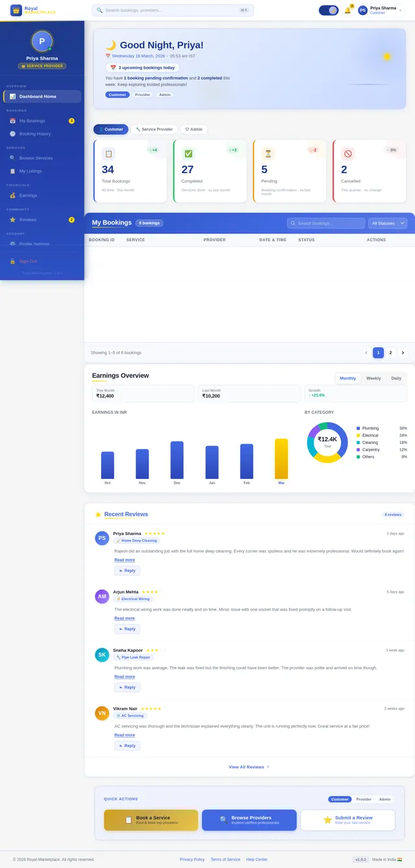Select the Admin pill in the greeting card
The image size is (415, 868).
[x=165, y=95]
